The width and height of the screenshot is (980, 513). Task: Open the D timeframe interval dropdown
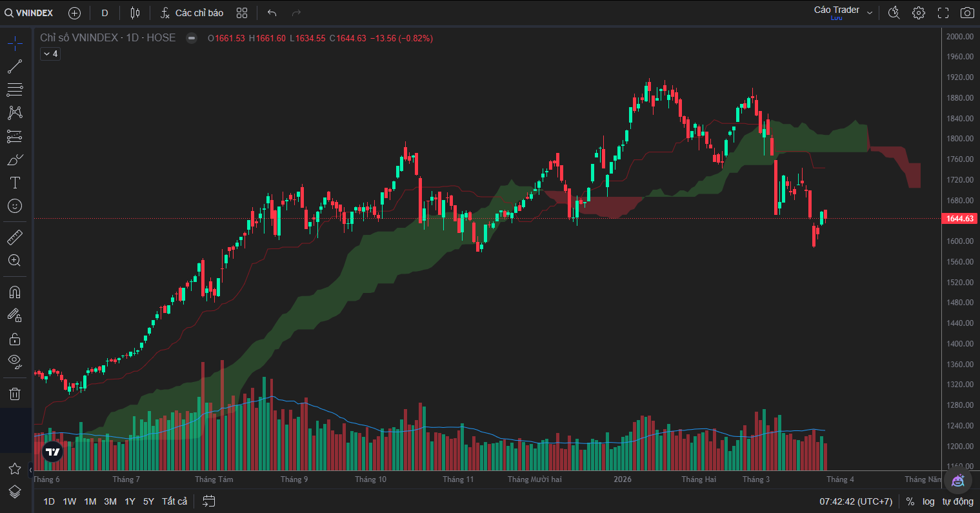(105, 13)
